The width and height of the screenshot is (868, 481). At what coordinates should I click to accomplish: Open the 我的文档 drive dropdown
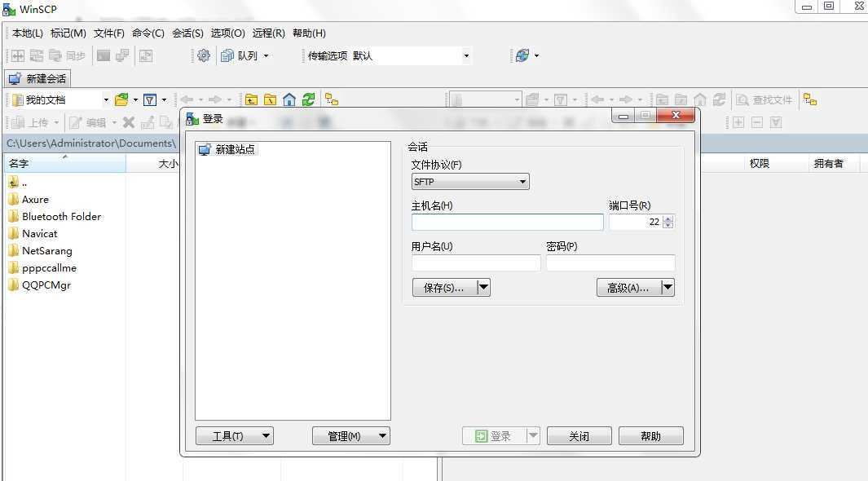coord(106,99)
